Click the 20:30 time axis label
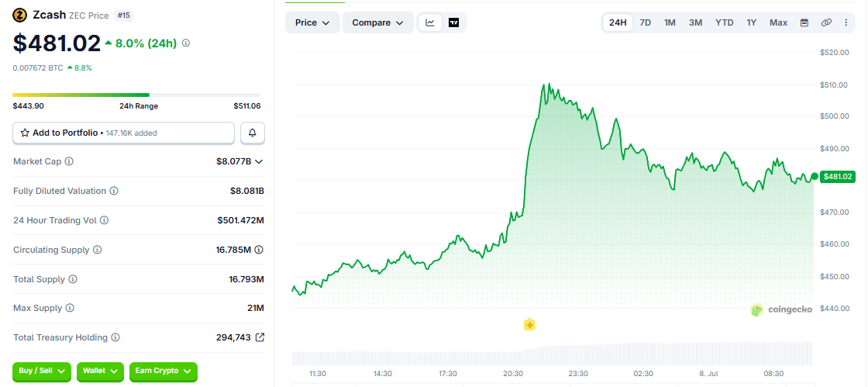 point(513,374)
